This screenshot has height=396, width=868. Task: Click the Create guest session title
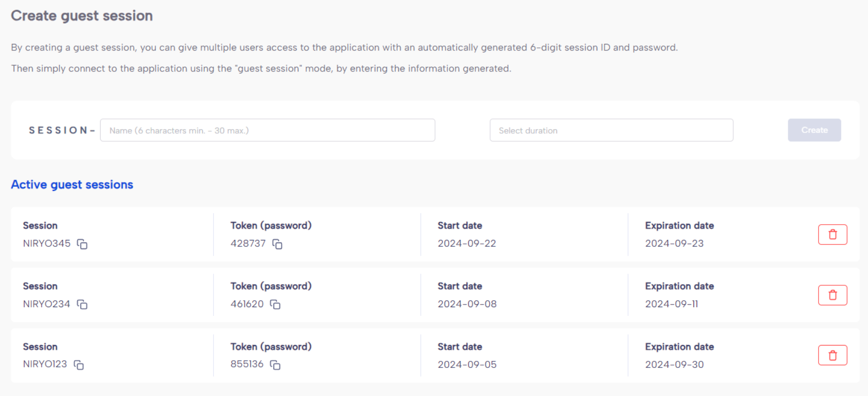(82, 16)
